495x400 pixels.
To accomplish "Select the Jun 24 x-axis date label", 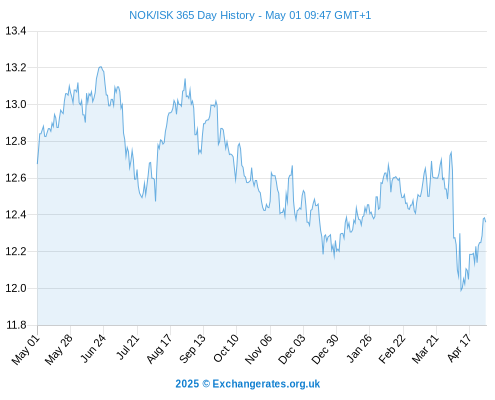I will coord(93,349).
